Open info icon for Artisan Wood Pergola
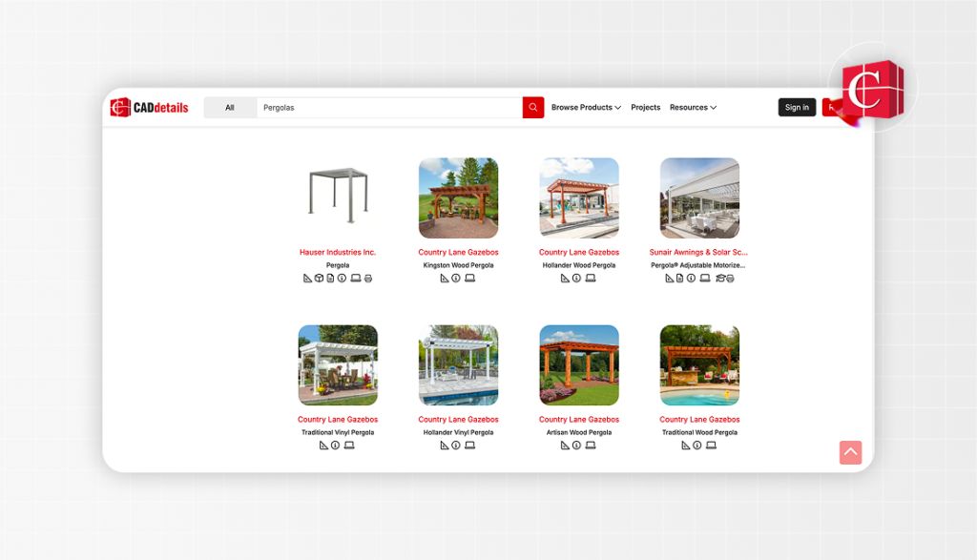 576,446
